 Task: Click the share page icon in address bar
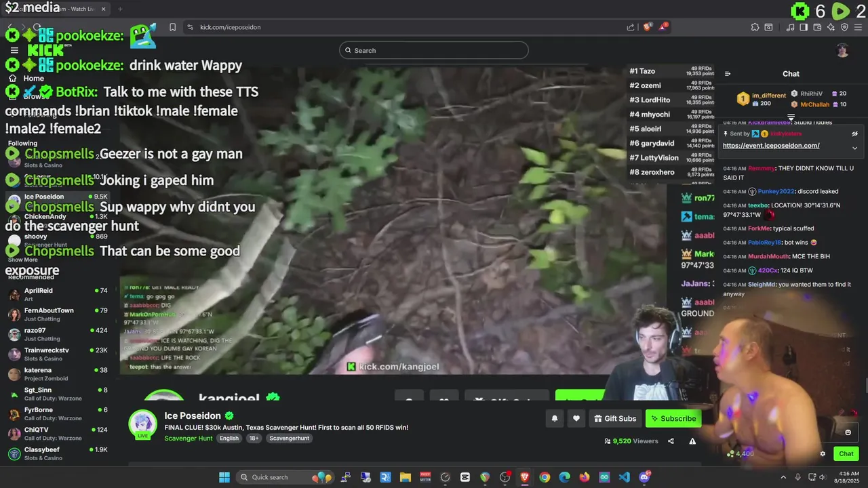[631, 27]
